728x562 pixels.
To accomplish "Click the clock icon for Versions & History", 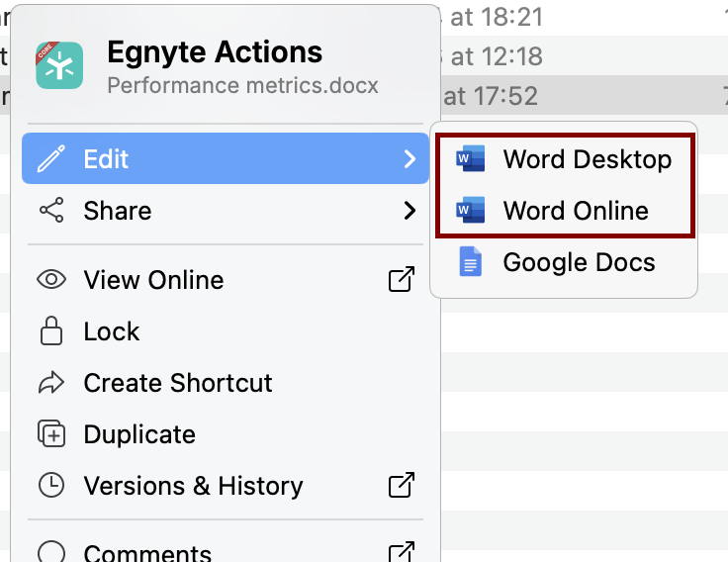I will 51,485.
